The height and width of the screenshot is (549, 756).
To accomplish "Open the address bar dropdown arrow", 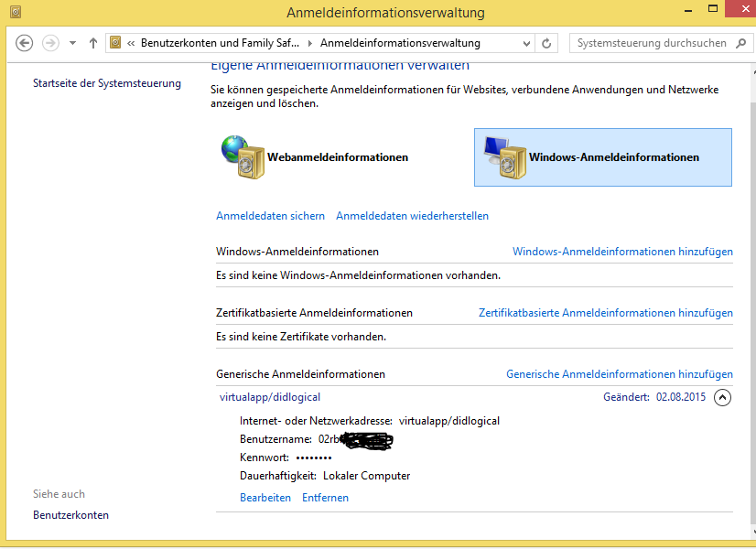I will 525,42.
